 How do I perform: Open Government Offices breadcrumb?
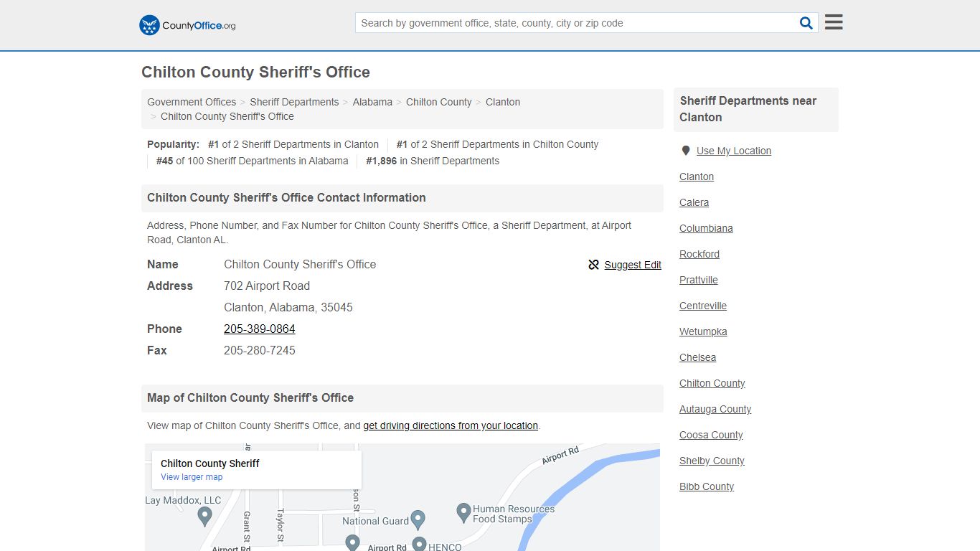[x=192, y=102]
